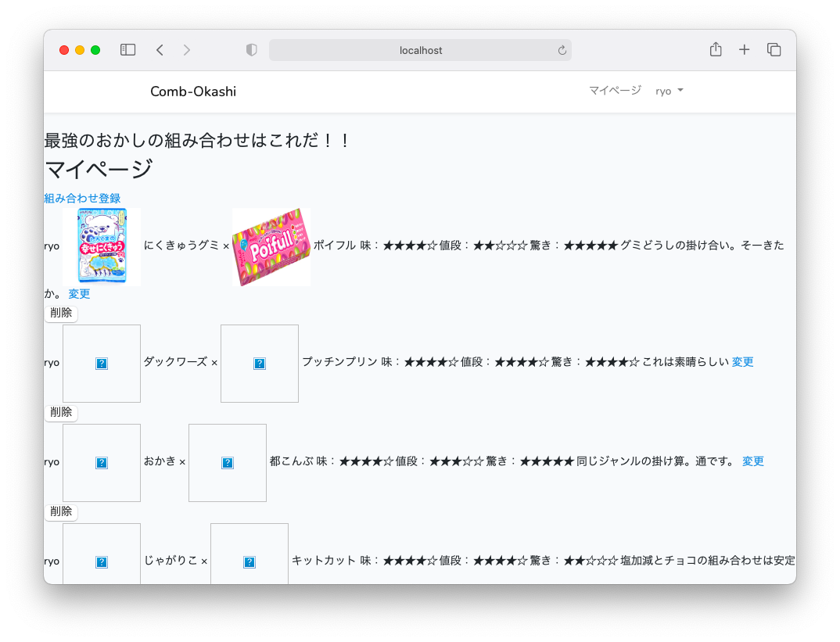The height and width of the screenshot is (642, 840).
Task: Open the 組み合わせ登録 link
Action: click(82, 198)
